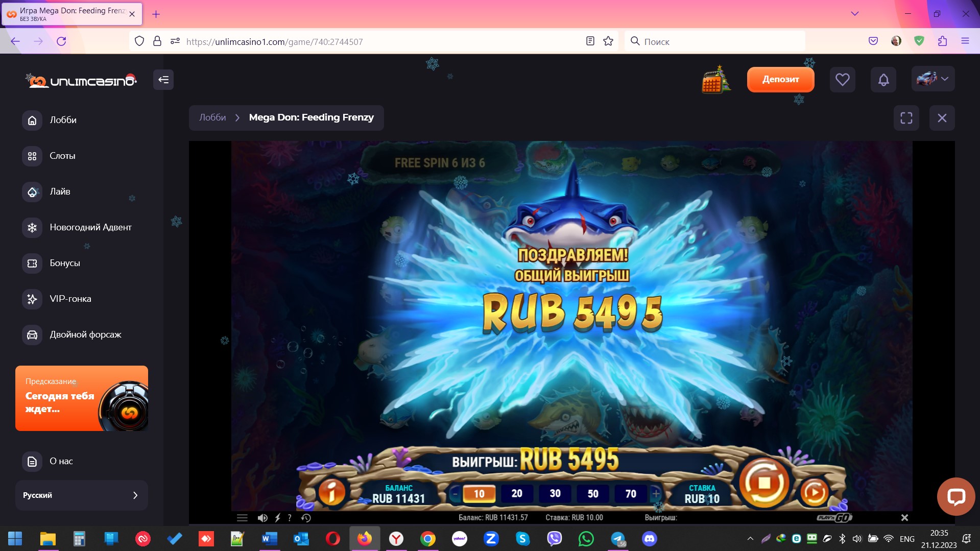Increase the bet with the plus button
The width and height of the screenshot is (980, 551).
coord(656,494)
